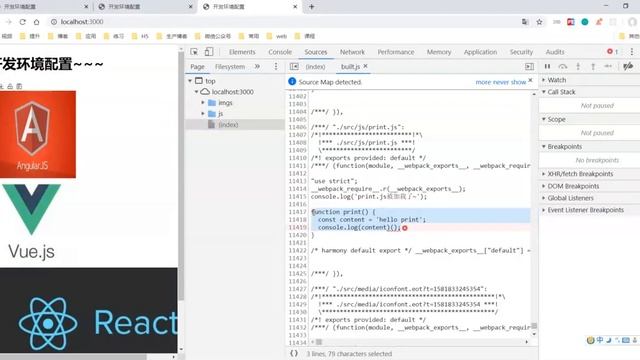Open the Application panel tab

click(x=480, y=52)
